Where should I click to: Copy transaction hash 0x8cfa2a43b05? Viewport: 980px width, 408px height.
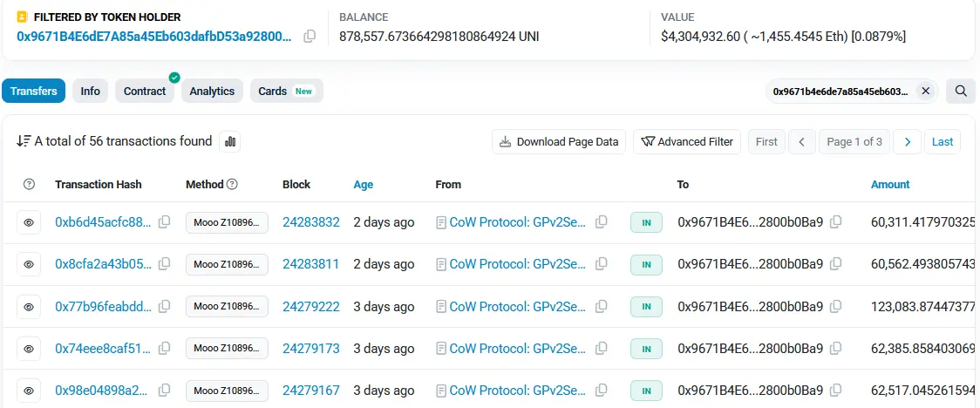165,264
